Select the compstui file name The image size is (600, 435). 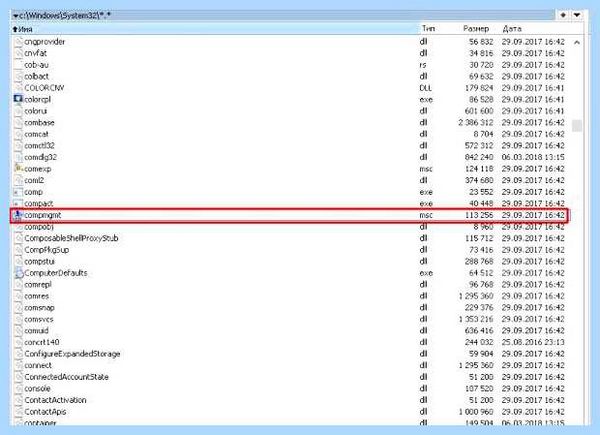pos(39,261)
